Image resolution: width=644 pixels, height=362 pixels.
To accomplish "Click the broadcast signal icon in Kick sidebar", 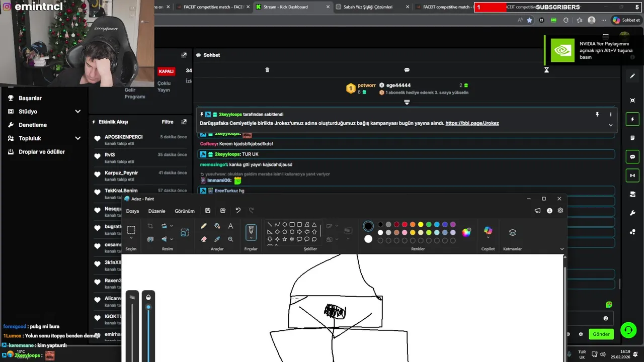I will tap(632, 175).
